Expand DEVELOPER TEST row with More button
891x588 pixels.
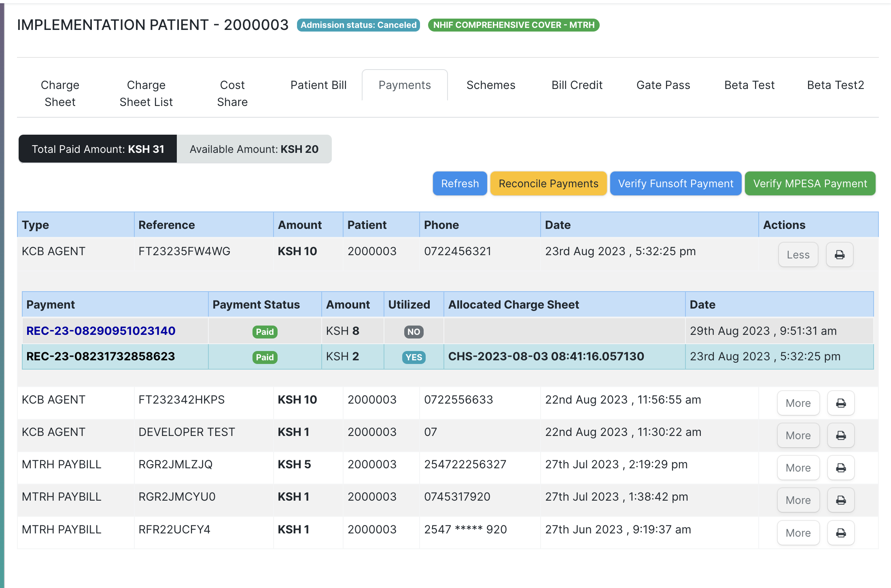pyautogui.click(x=798, y=436)
